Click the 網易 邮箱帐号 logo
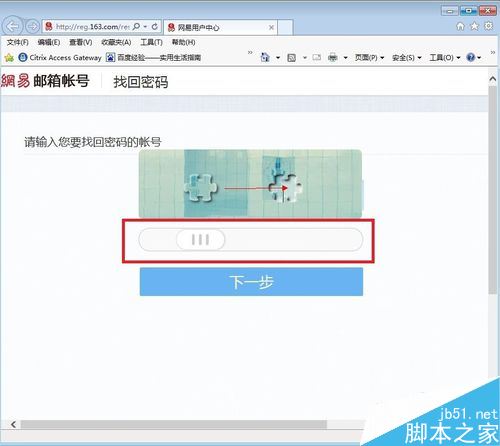500x446 pixels. point(45,81)
